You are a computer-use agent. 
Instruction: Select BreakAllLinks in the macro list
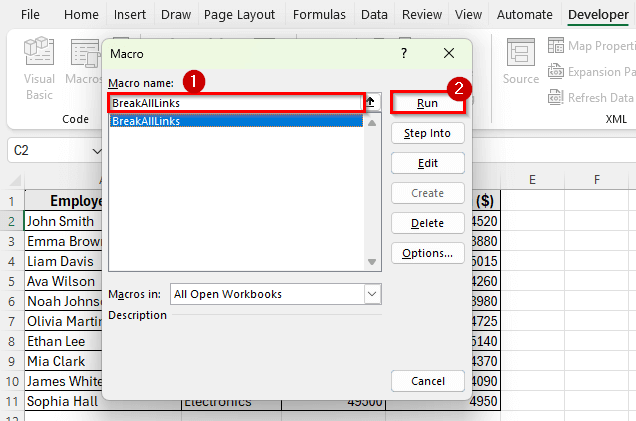coord(236,121)
